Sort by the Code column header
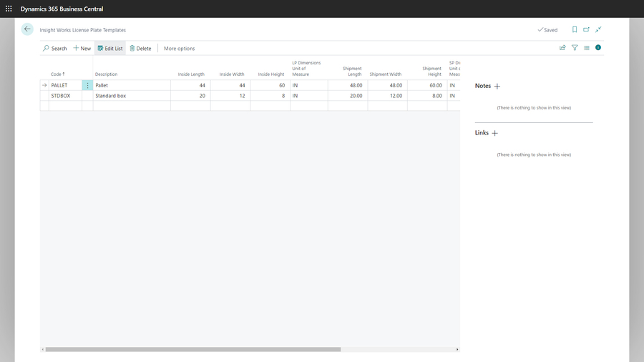 [x=57, y=74]
